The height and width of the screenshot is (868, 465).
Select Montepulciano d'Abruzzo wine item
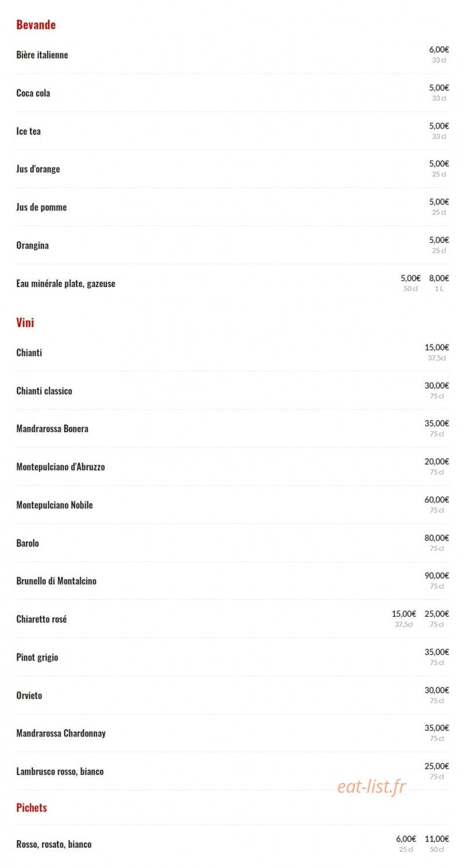(x=61, y=467)
